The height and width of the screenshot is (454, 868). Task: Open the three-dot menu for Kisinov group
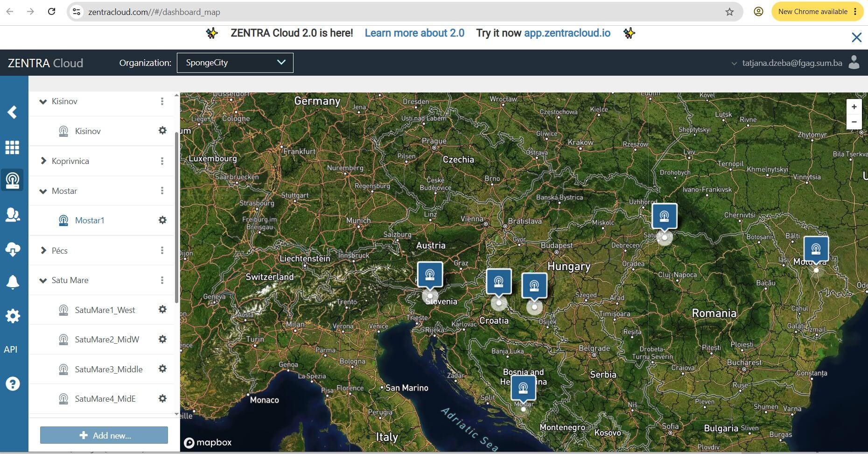click(162, 101)
